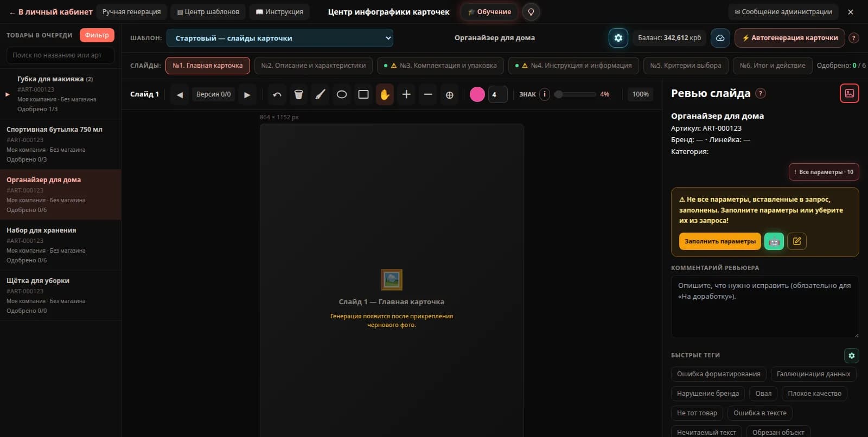Open the info icon next to ЗНАК
Screen dimensions: 868x437
545,94
